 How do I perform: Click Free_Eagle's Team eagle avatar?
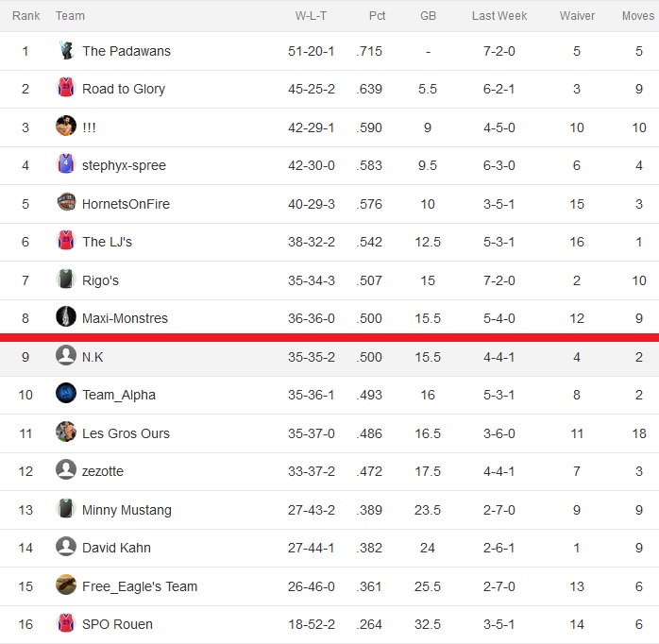click(x=66, y=585)
